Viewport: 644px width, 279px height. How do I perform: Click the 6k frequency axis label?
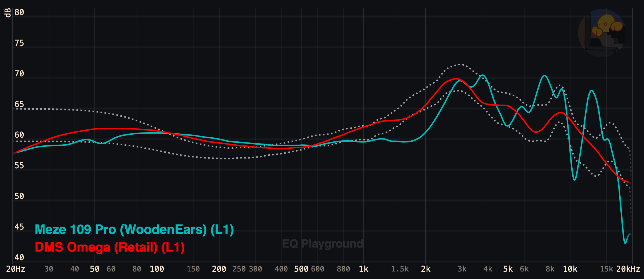(524, 269)
